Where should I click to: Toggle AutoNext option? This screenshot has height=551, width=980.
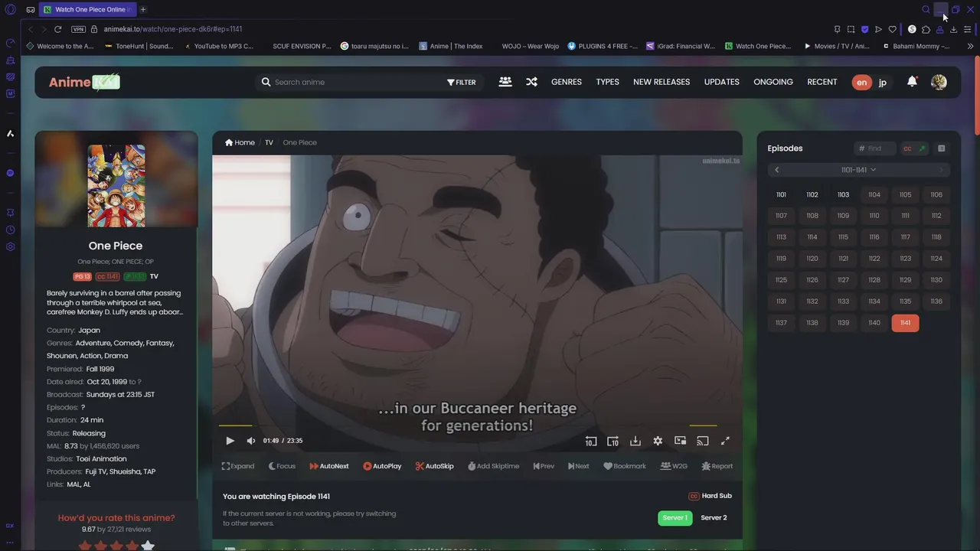pos(329,466)
